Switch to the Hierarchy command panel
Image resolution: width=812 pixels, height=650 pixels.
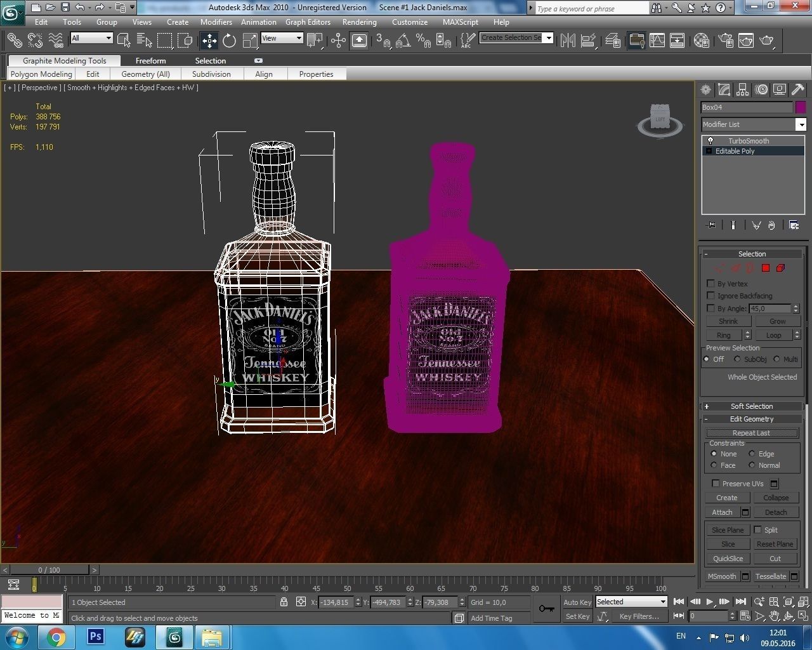click(743, 90)
